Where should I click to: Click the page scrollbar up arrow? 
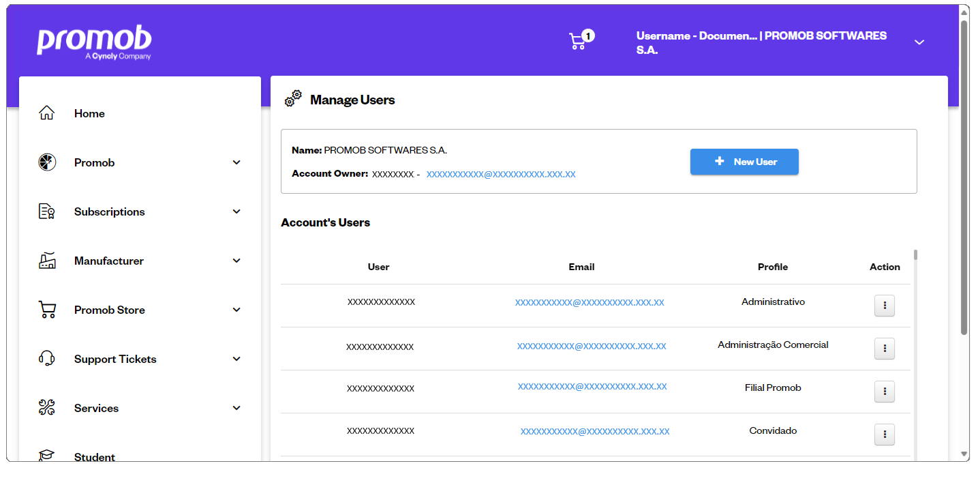[x=964, y=12]
